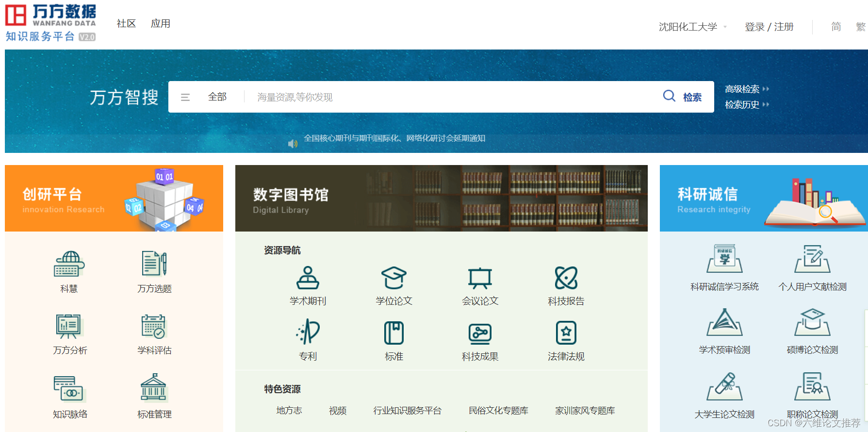Switch to simplified Chinese 简
The width and height of the screenshot is (868, 432).
point(836,27)
